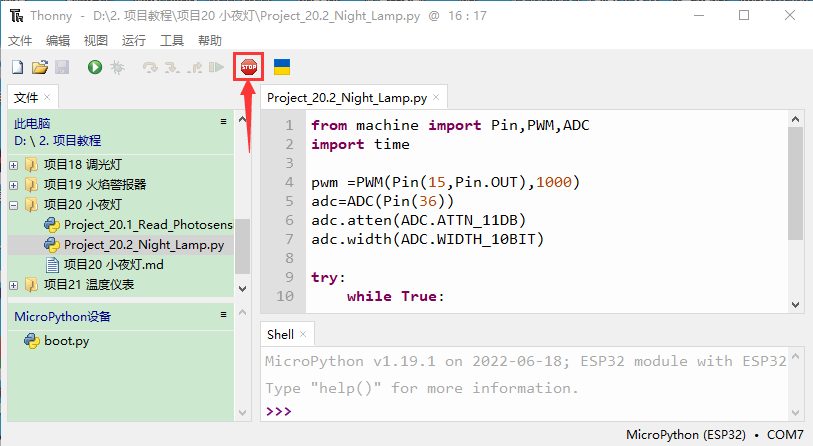The height and width of the screenshot is (446, 813).
Task: Expand the 项目19 火焰警报器 folder
Action: click(13, 184)
